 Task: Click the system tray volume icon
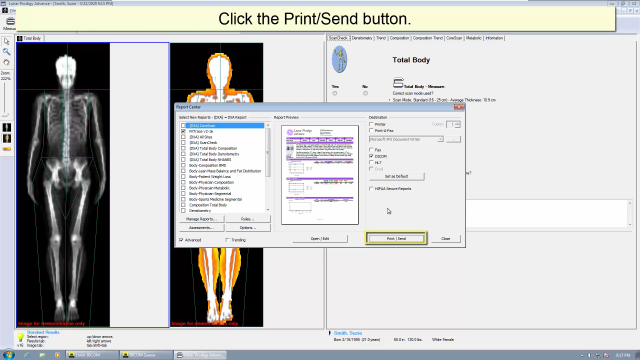pyautogui.click(x=589, y=356)
